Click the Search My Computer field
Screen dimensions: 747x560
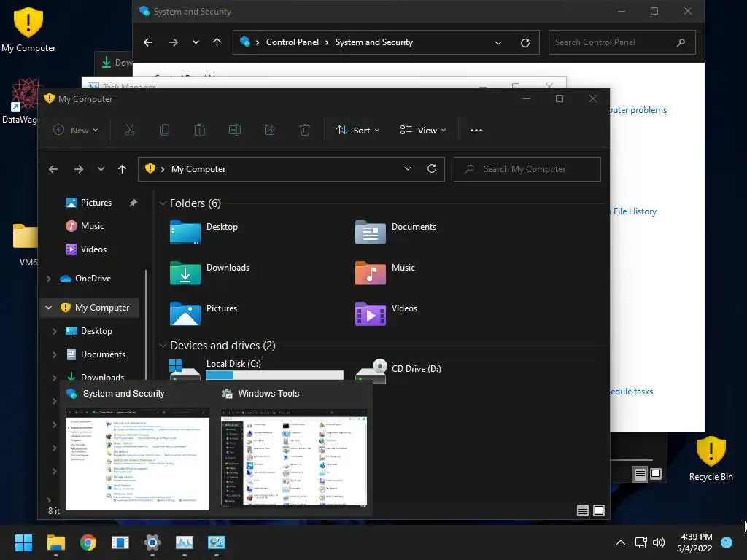(x=527, y=169)
